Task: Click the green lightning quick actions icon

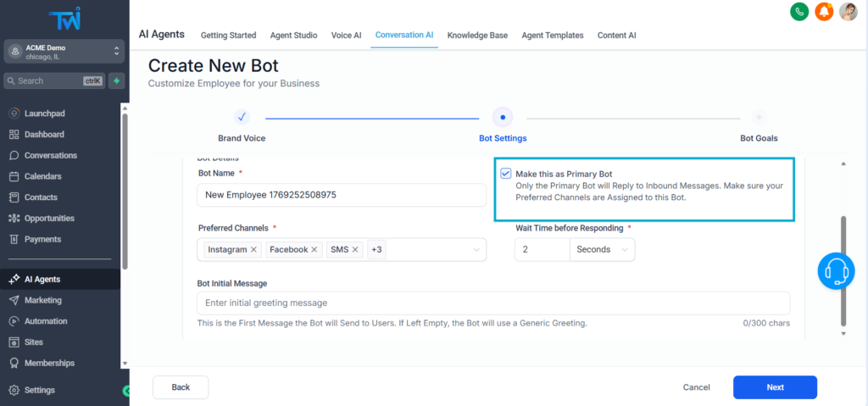Action: coord(116,81)
